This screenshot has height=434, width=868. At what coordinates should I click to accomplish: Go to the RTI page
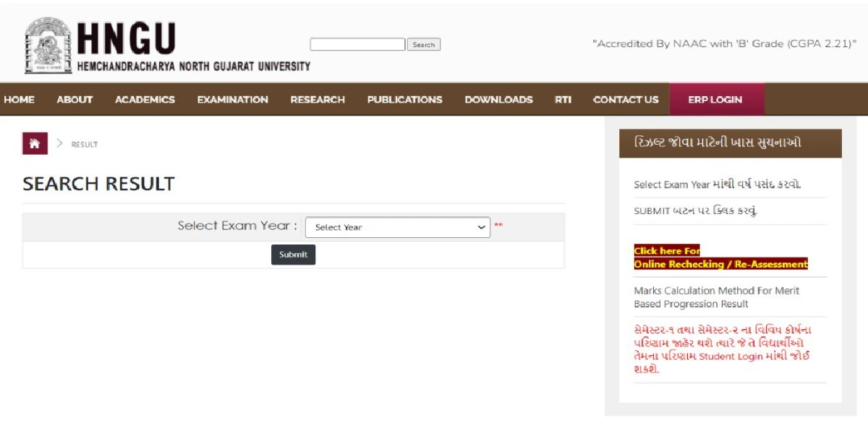point(563,100)
